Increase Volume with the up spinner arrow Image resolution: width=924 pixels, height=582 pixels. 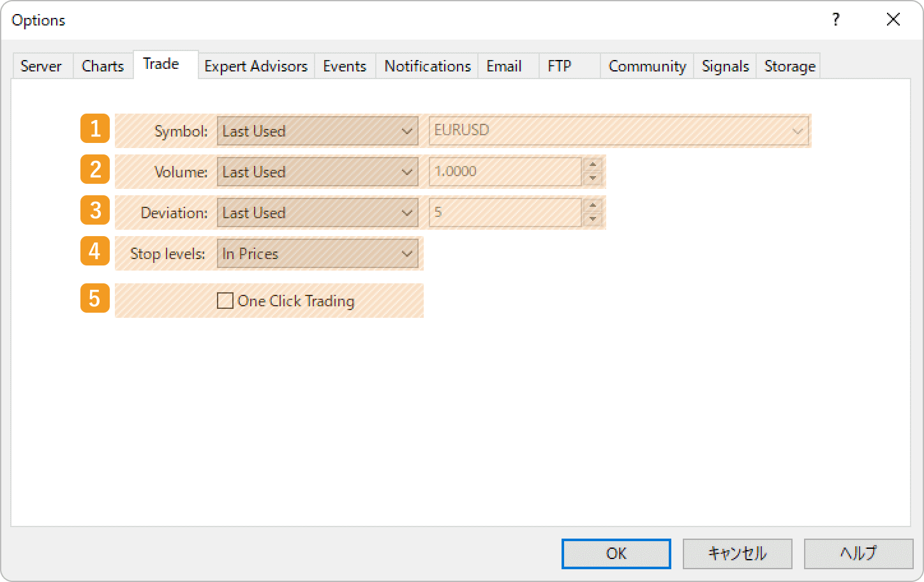(x=593, y=165)
